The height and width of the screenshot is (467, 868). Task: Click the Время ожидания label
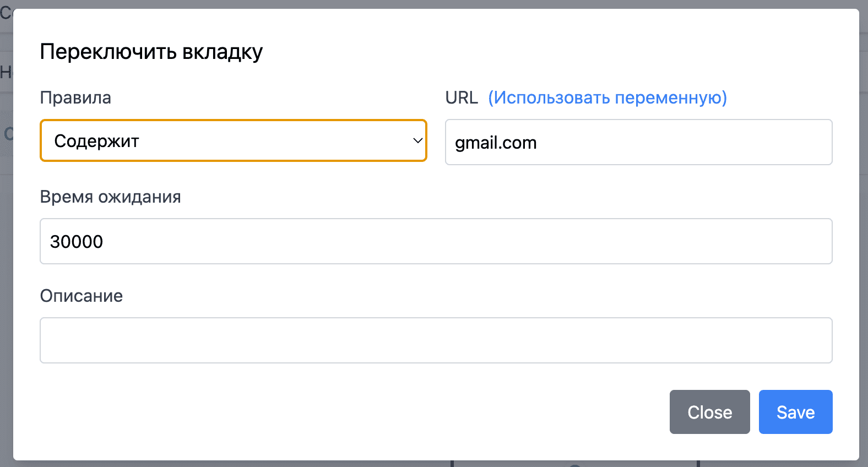pos(110,197)
